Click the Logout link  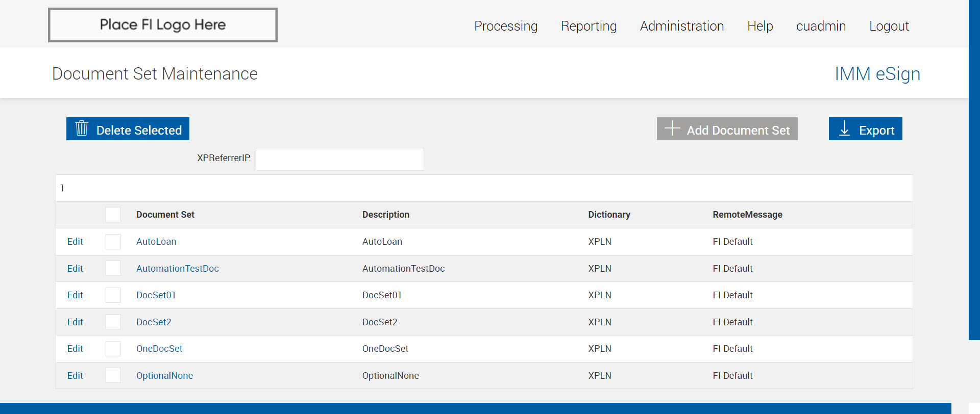[889, 26]
